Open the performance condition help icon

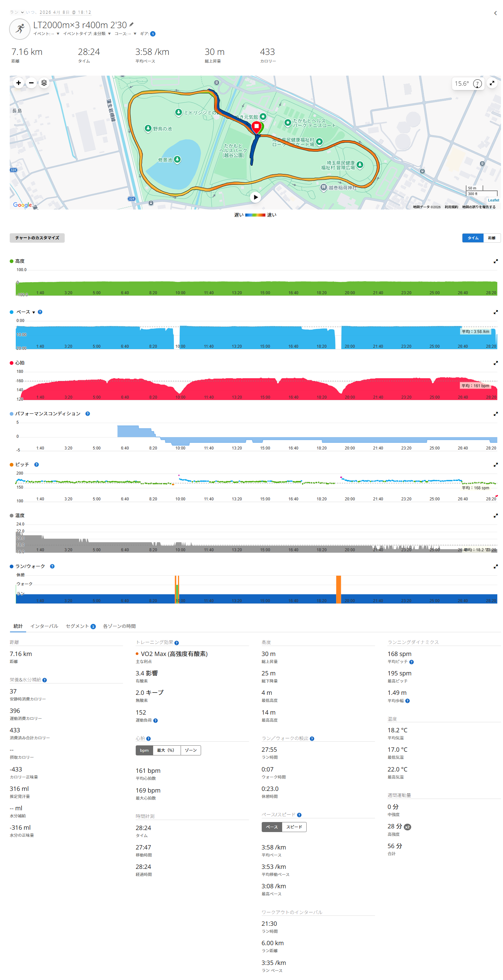[87, 414]
